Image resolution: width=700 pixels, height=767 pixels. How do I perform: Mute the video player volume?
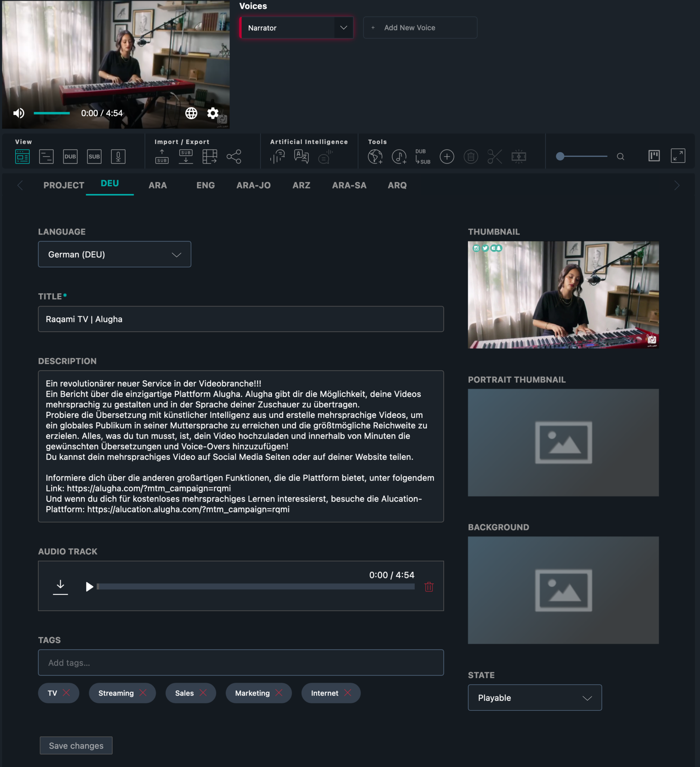[19, 113]
